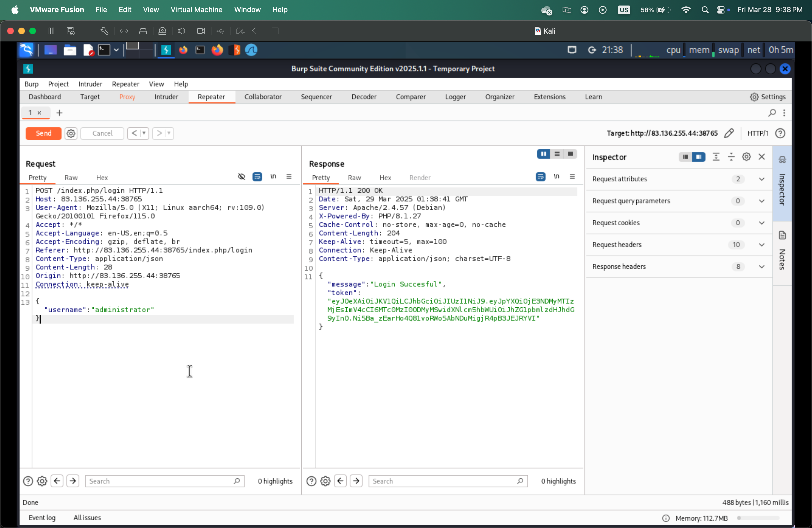Search Repeater tabs magnifier icon

(x=772, y=113)
